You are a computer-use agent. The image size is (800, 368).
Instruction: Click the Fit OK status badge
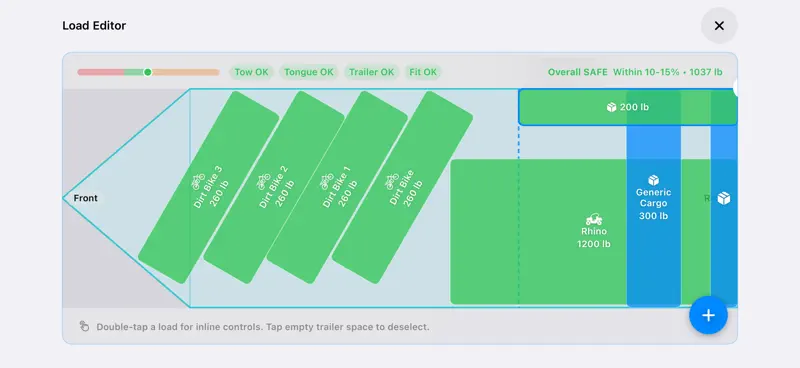423,72
